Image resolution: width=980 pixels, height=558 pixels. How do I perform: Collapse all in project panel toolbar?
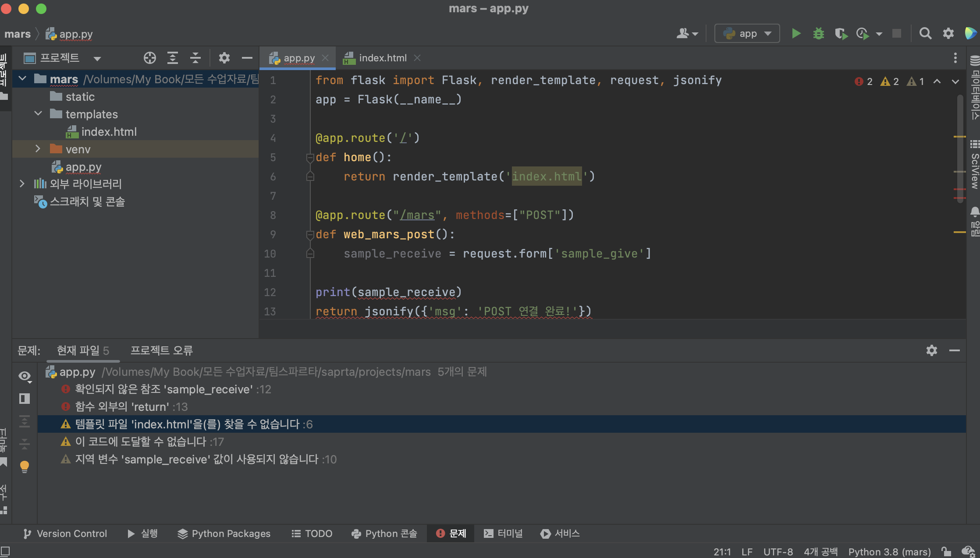pos(195,58)
